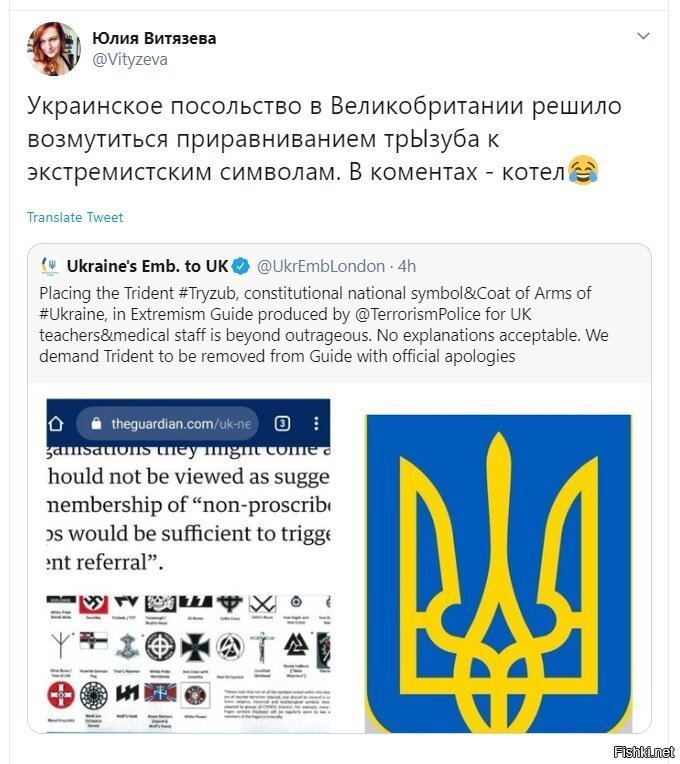
Task: Click the blue verified badge
Action: point(241,266)
